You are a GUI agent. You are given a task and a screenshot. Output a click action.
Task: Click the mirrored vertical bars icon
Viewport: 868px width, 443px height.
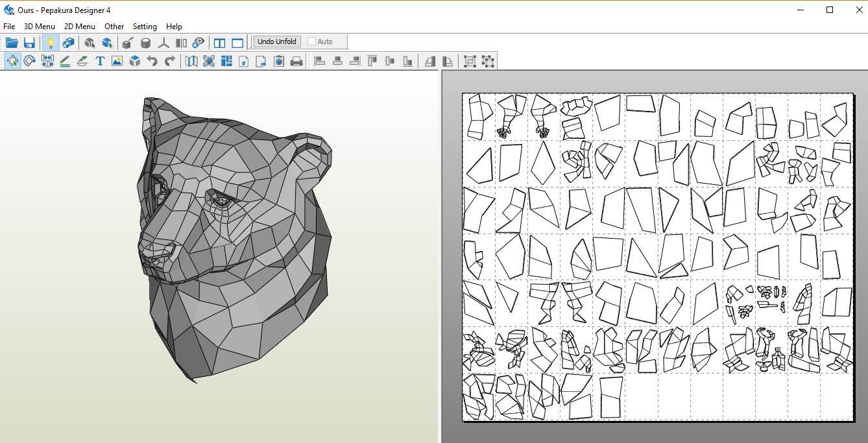[x=181, y=43]
